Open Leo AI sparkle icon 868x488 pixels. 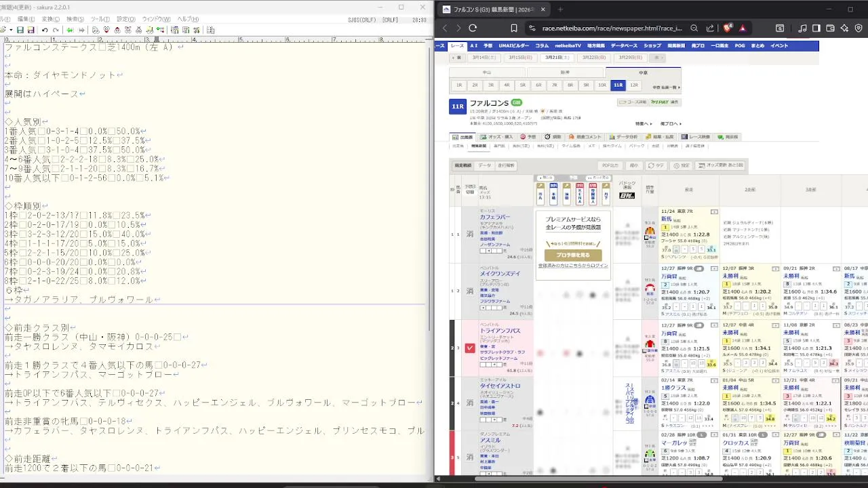point(844,28)
